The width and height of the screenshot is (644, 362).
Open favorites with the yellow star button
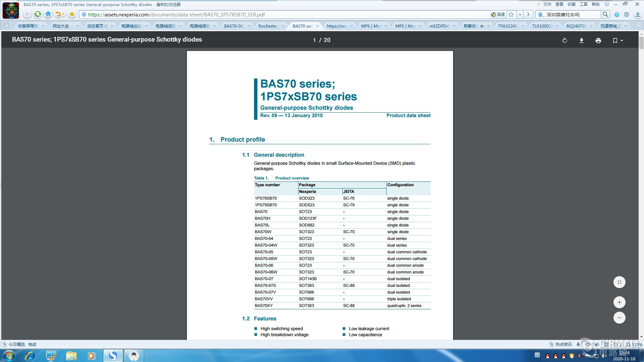pos(72,14)
